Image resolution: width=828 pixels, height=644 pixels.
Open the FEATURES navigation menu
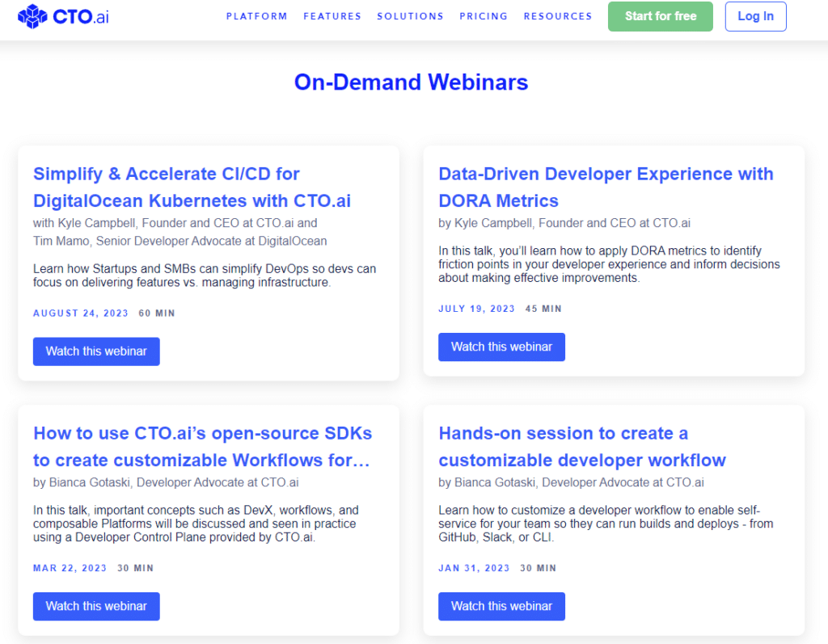(x=332, y=16)
